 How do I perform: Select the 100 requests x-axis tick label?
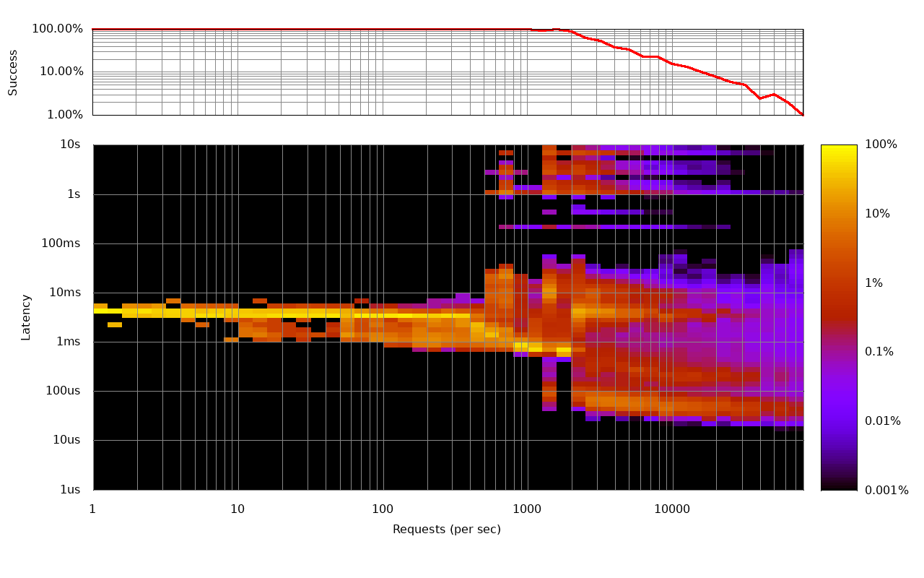(382, 509)
